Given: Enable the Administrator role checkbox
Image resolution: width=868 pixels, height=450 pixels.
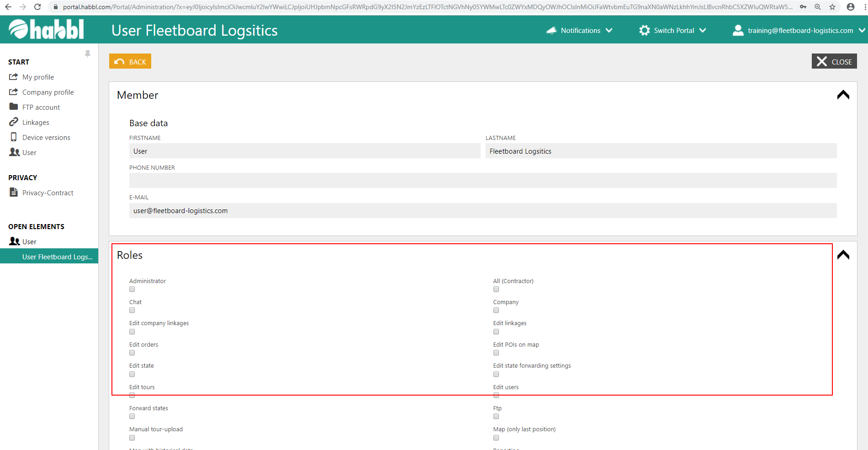Looking at the screenshot, I should [132, 289].
